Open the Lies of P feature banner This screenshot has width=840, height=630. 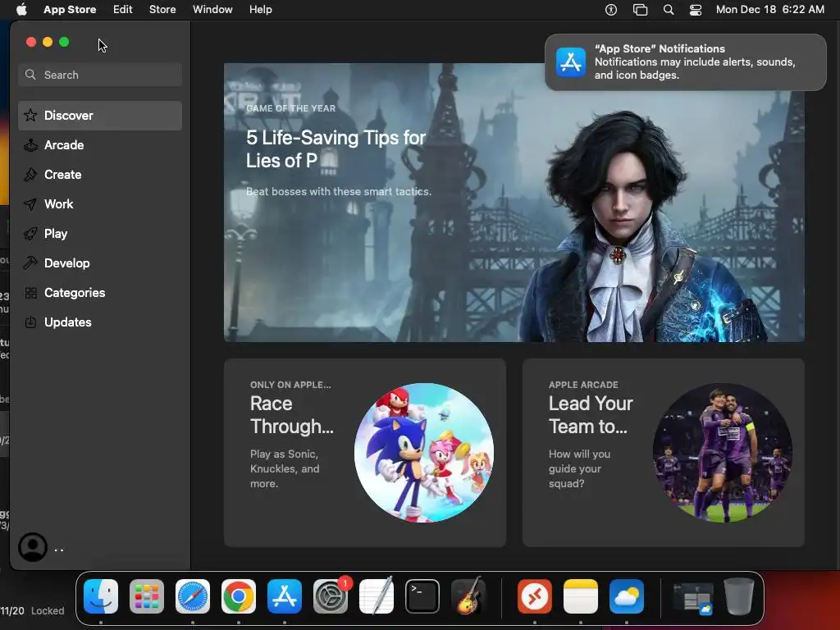coord(514,203)
